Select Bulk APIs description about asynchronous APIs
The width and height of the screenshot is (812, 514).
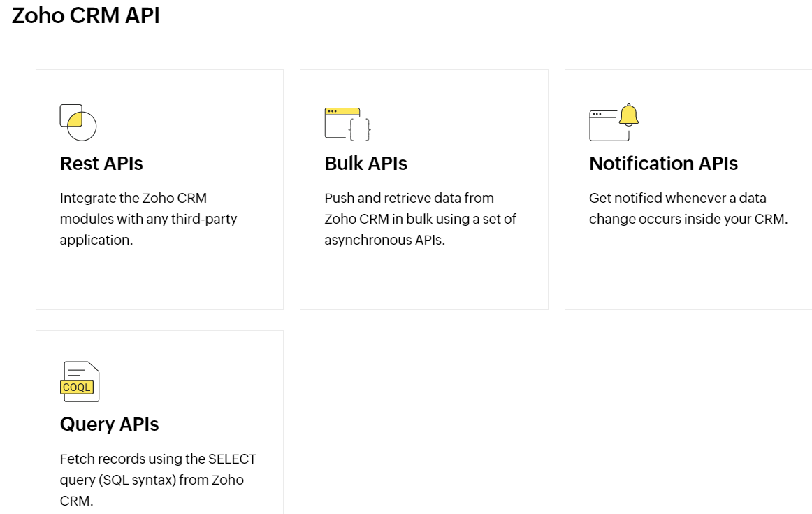(x=421, y=219)
